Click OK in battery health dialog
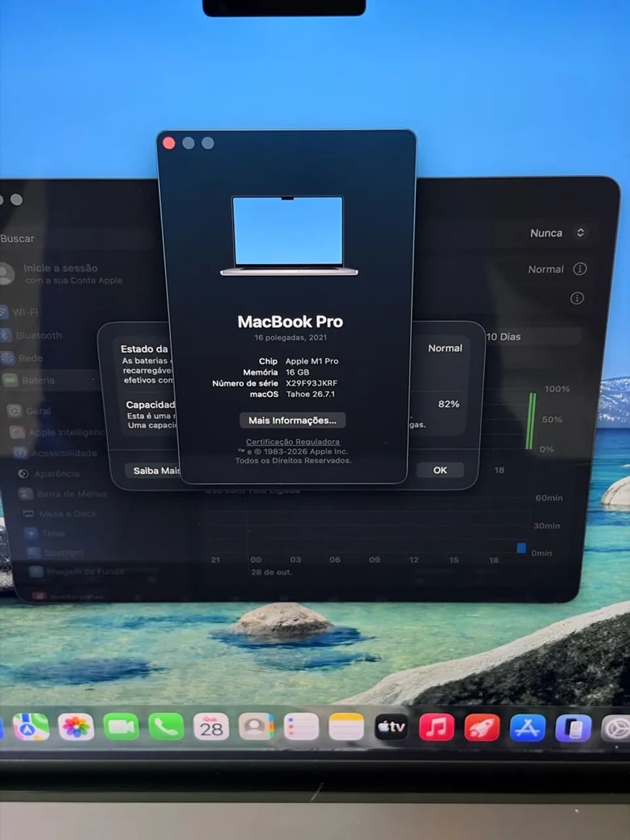The width and height of the screenshot is (630, 840). [x=440, y=470]
